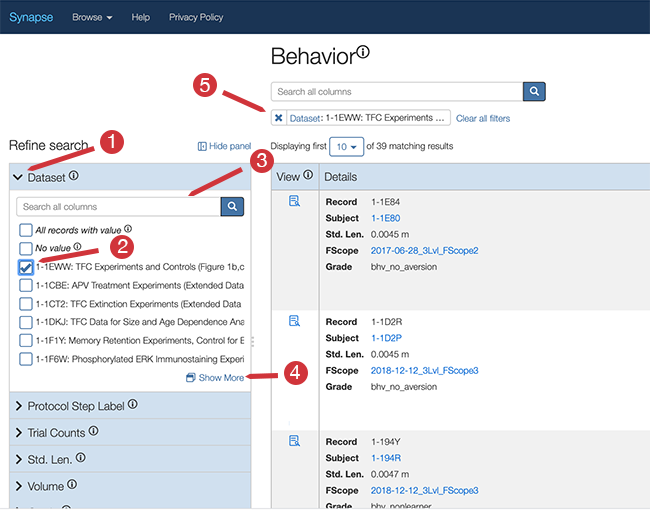Check 1-1F6W Phosphorylated ERK Immunostaining checkbox
This screenshot has width=650, height=513.
tap(26, 359)
